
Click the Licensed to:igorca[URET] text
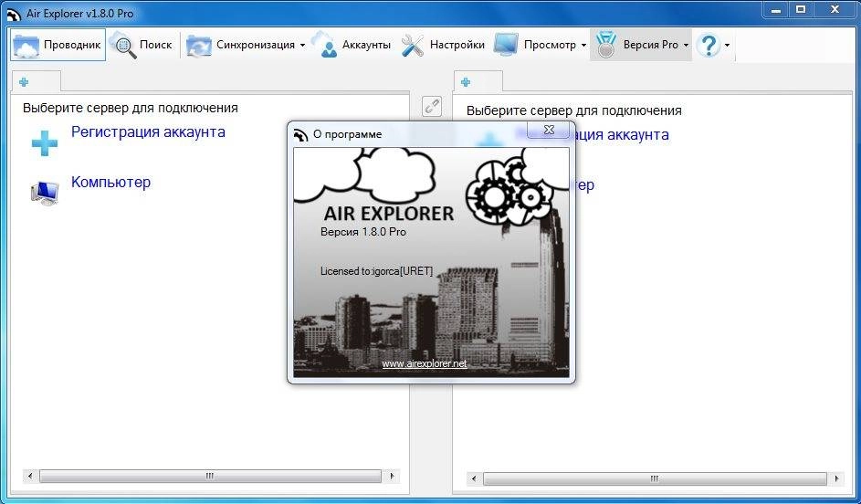coord(376,271)
